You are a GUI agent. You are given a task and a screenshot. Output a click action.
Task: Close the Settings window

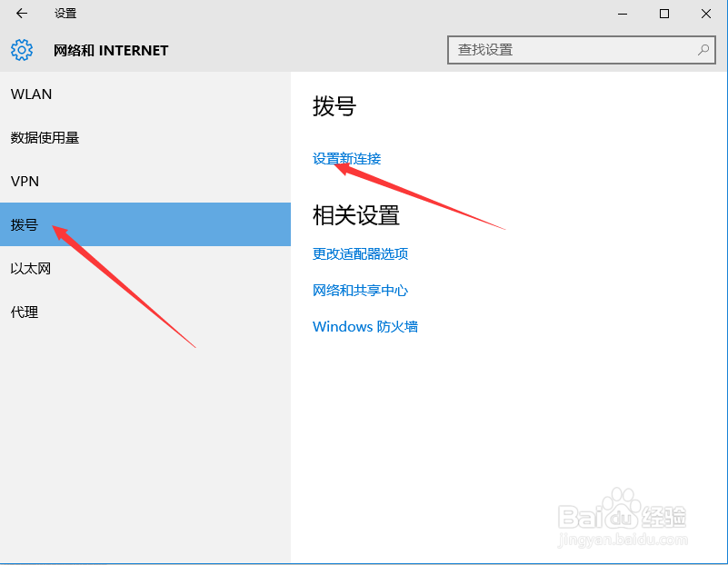pos(706,14)
